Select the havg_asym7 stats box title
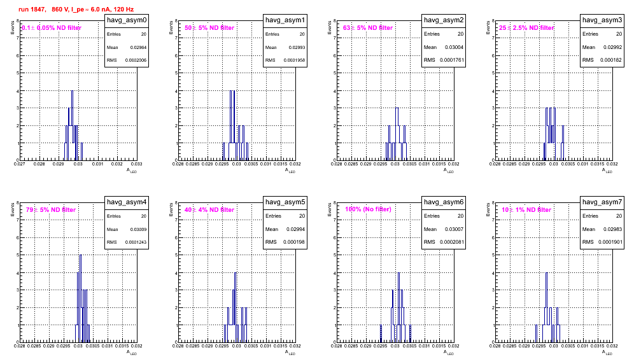Viewport: 634px width, 364px height. pyautogui.click(x=602, y=202)
